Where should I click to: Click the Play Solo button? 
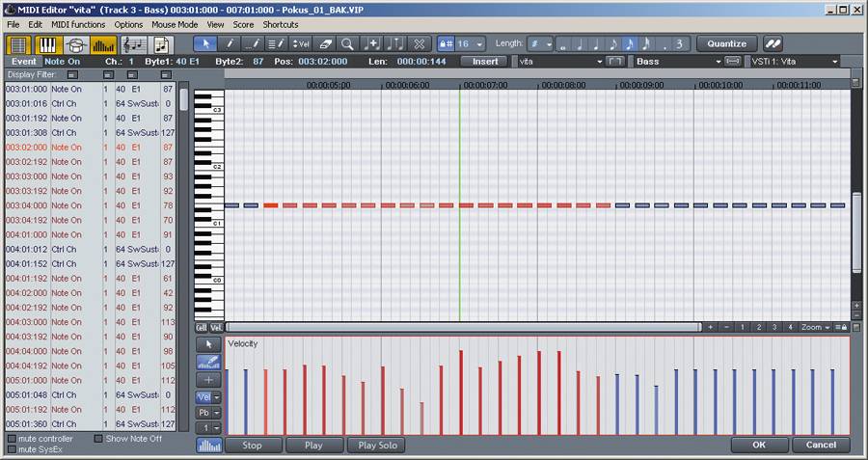click(377, 446)
